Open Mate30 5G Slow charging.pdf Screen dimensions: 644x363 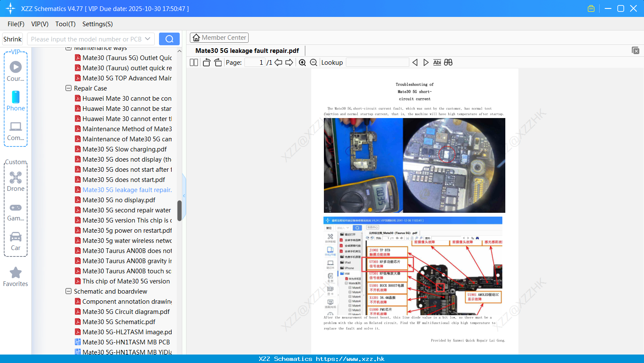pyautogui.click(x=121, y=149)
